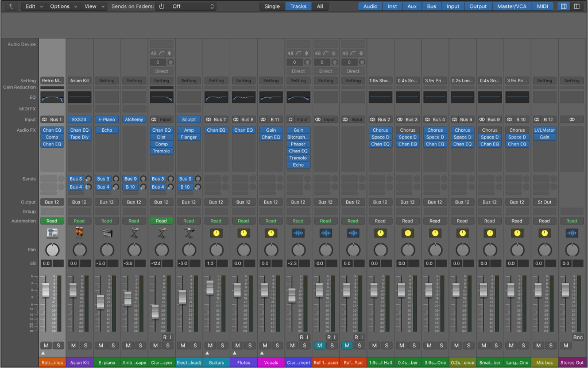This screenshot has height=368, width=588.
Task: Open the Tape Dly plug-in on Asian Kit
Action: pyautogui.click(x=79, y=137)
